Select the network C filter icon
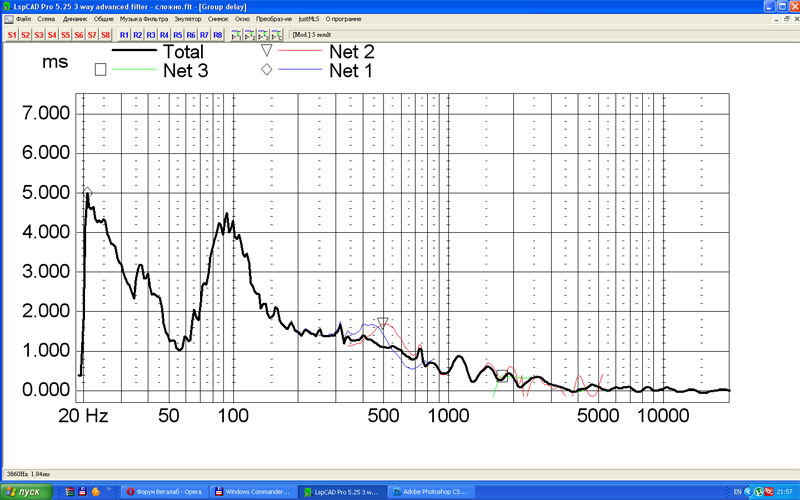Image resolution: width=800 pixels, height=500 pixels. coord(276,35)
